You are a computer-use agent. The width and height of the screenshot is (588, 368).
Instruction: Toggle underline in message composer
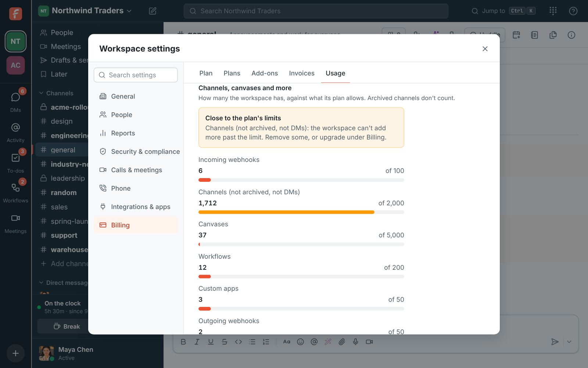(x=211, y=342)
